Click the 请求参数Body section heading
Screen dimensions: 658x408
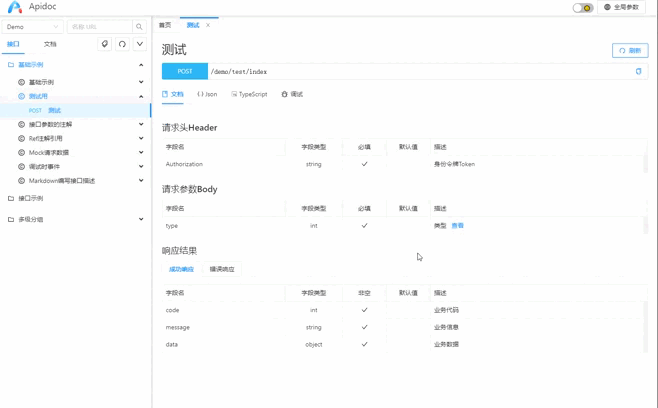[x=190, y=189]
